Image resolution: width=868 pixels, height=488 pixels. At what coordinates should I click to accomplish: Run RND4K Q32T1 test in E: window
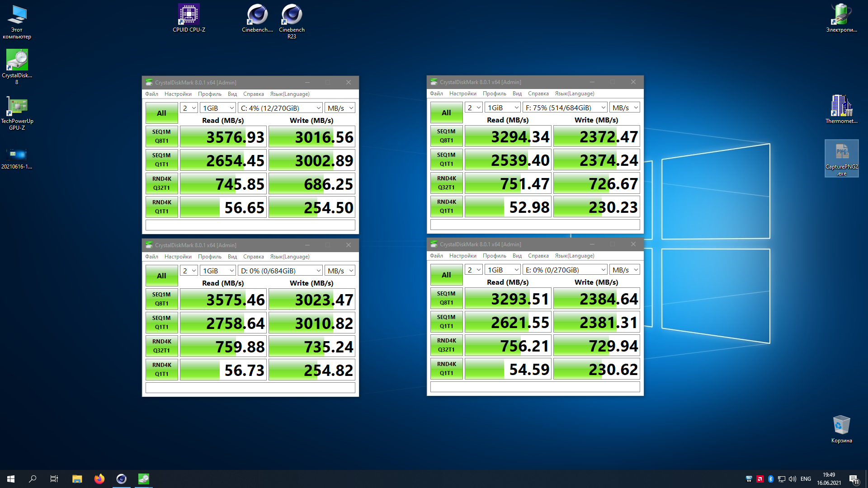click(446, 345)
